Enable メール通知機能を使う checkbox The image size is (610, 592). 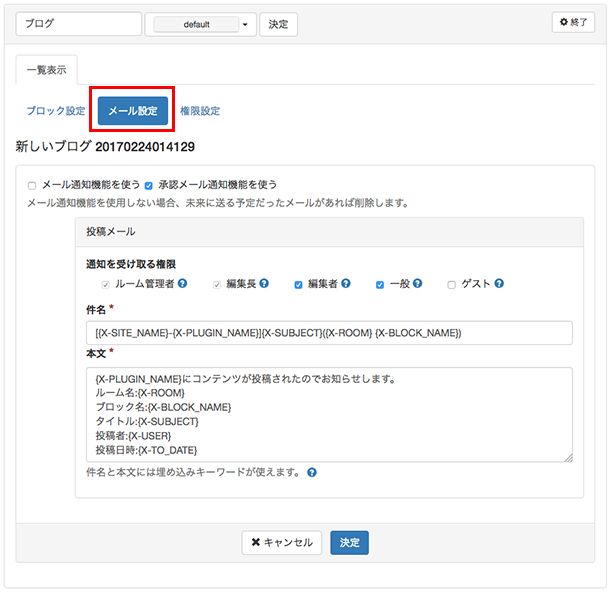[x=32, y=185]
